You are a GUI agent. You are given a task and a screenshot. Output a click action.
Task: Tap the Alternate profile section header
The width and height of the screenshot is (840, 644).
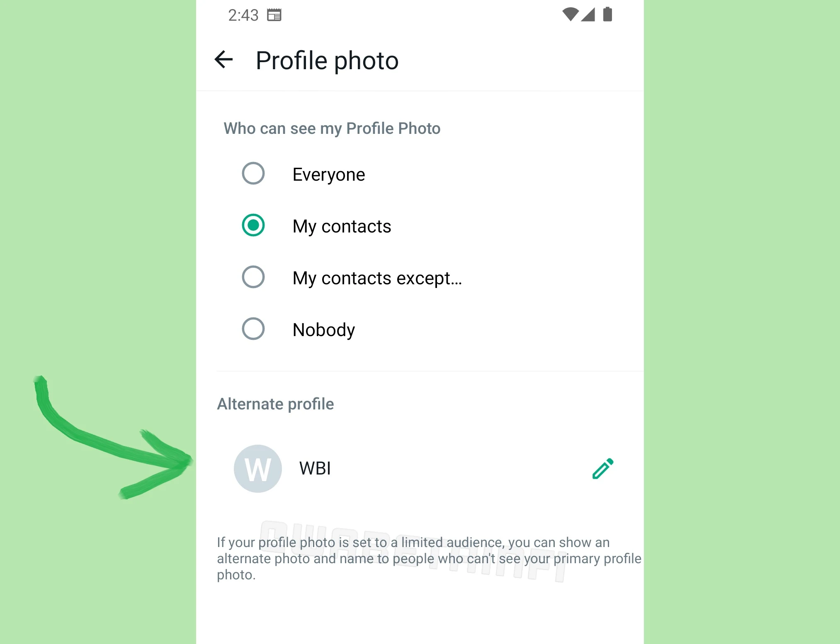pyautogui.click(x=275, y=404)
